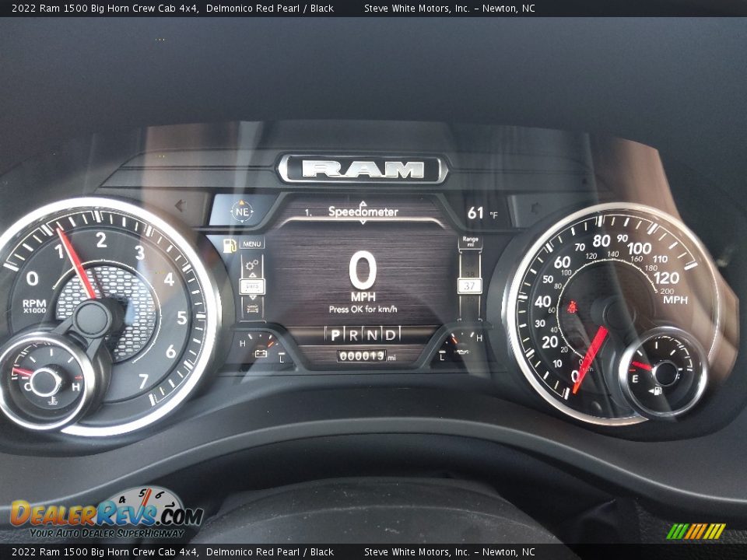The image size is (747, 560).
Task: Click the up/down arrows on Speedometer title
Action: (x=363, y=212)
